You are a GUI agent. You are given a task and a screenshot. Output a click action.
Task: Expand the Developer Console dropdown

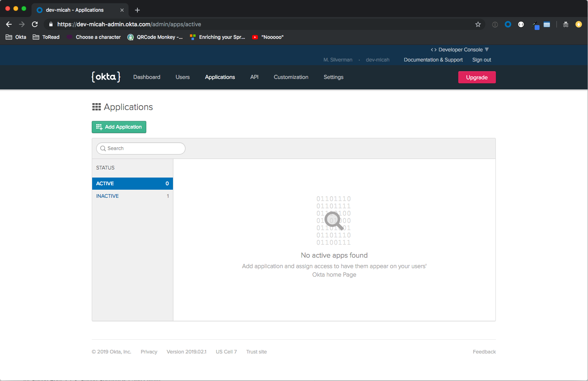[x=460, y=49]
